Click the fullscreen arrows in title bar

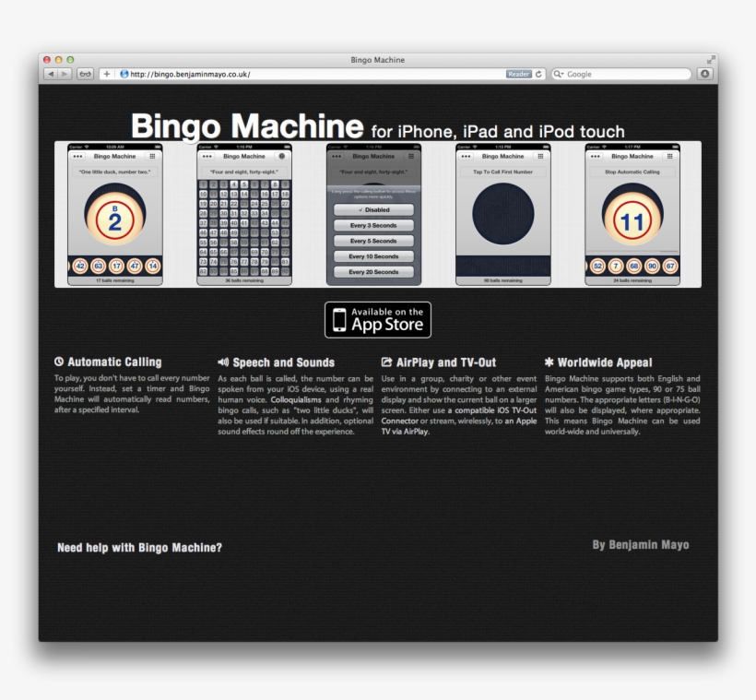[711, 59]
